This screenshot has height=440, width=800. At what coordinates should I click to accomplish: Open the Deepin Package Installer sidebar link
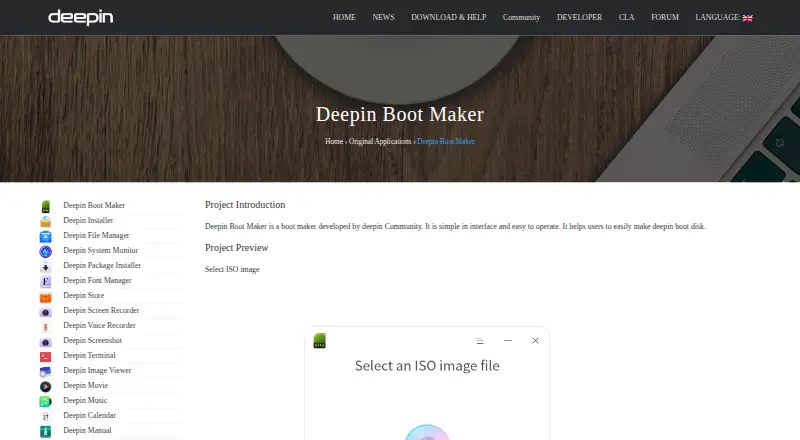[102, 265]
